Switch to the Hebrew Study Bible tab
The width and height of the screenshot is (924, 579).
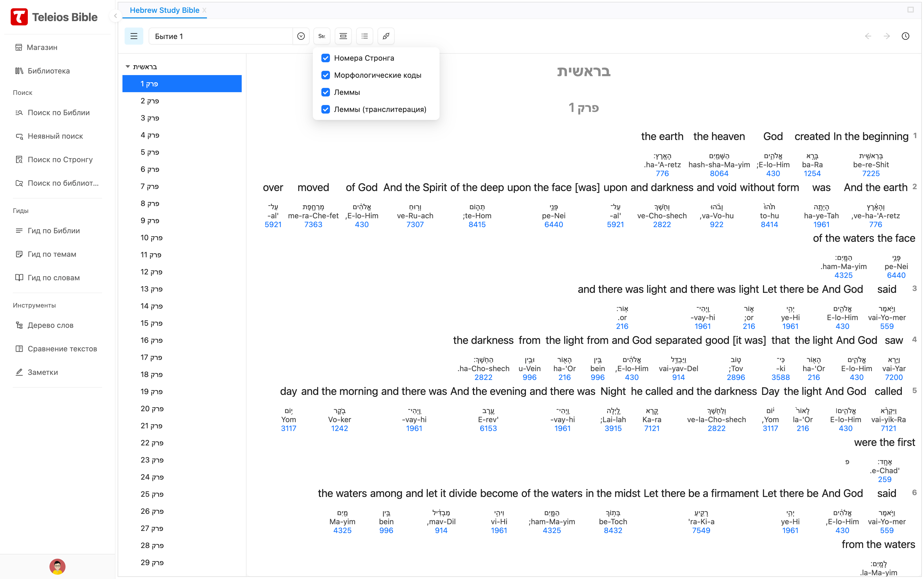coord(164,10)
